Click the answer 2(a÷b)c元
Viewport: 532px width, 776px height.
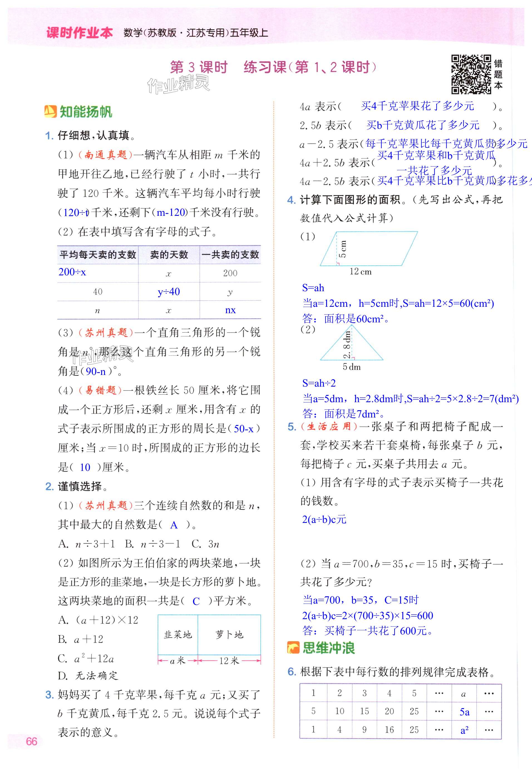point(324,519)
